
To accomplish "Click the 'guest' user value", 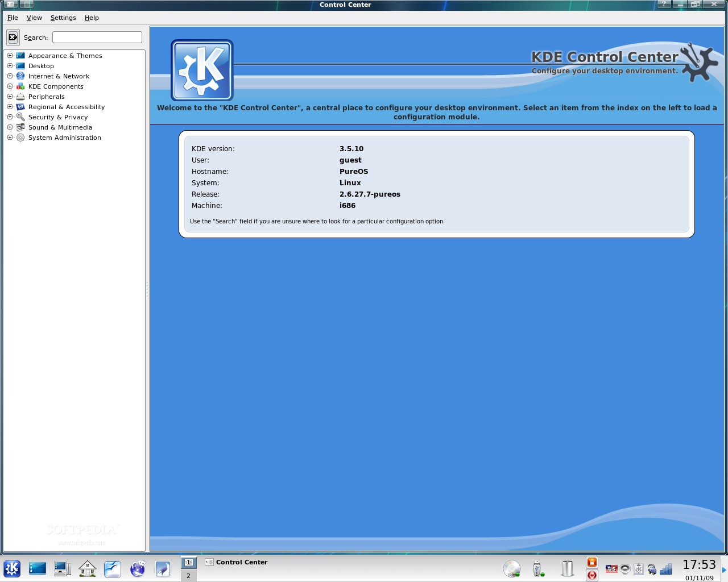I will pyautogui.click(x=350, y=160).
